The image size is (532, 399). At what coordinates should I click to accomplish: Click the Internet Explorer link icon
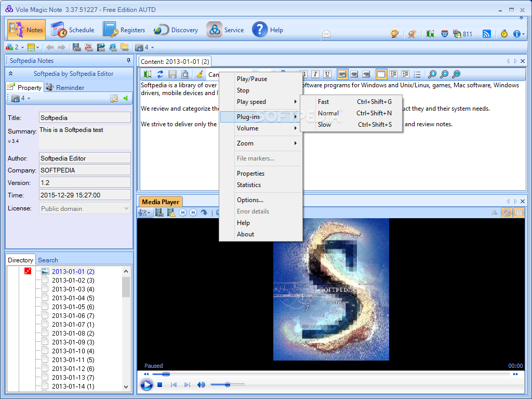click(x=113, y=47)
